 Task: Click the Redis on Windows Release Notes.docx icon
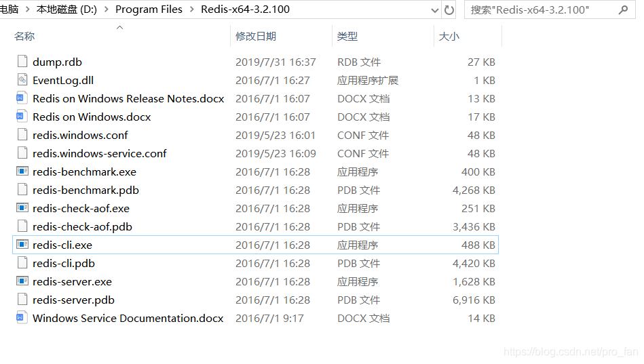click(x=22, y=98)
